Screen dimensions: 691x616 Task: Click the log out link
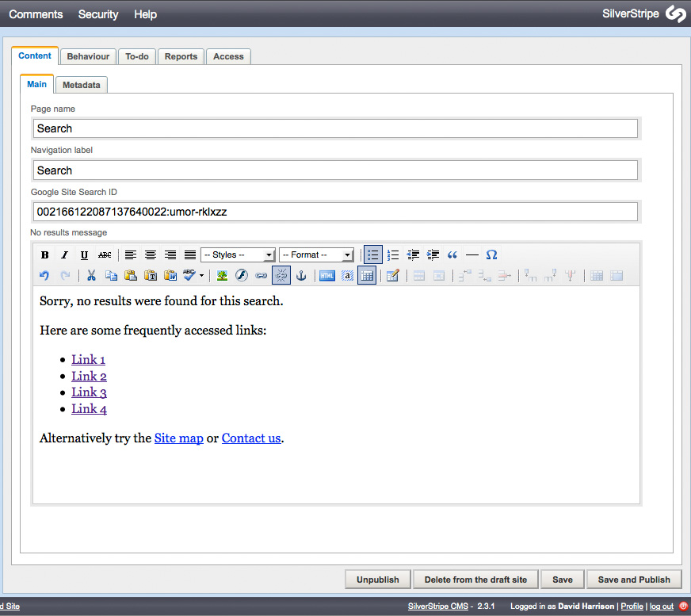pos(662,606)
